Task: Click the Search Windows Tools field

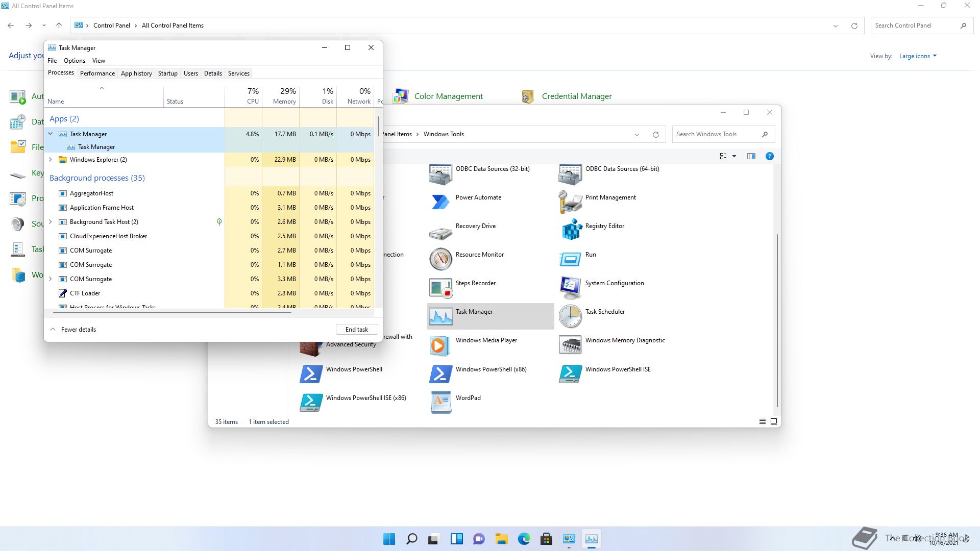Action: pyautogui.click(x=723, y=134)
